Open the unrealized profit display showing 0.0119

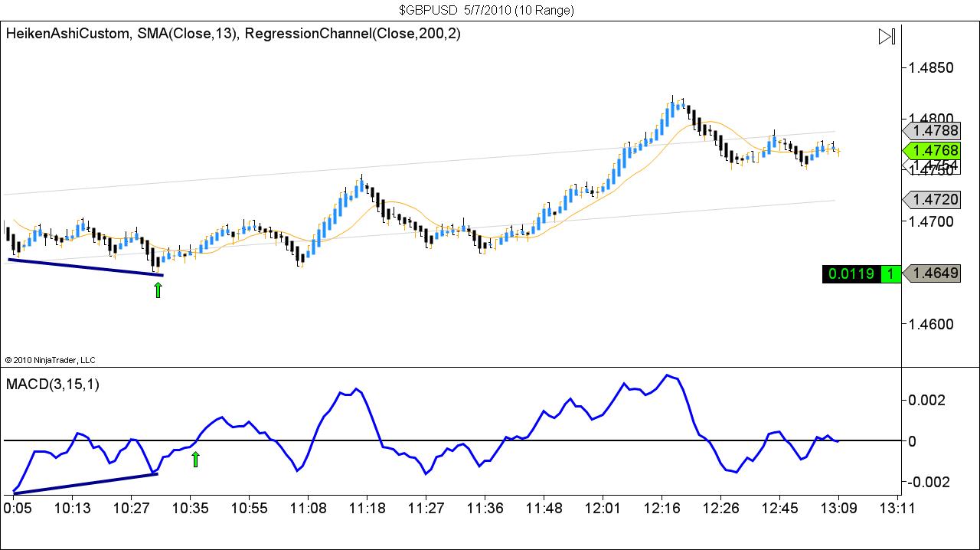(850, 273)
